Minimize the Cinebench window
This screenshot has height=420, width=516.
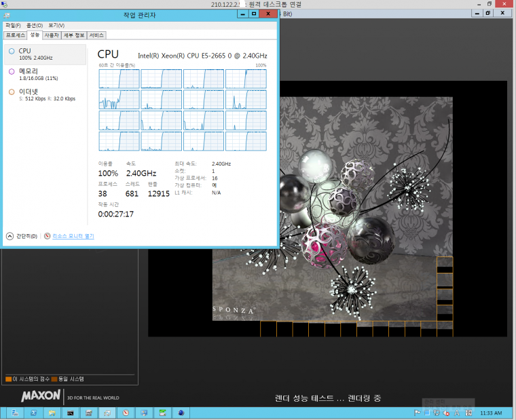477,13
